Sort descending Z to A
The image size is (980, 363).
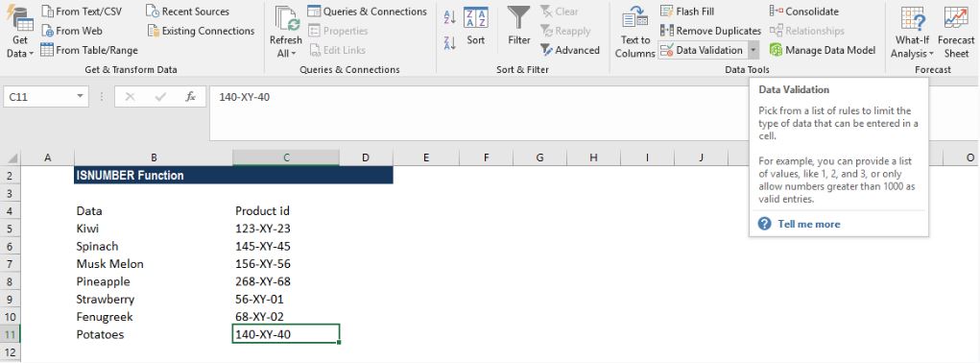pos(449,43)
